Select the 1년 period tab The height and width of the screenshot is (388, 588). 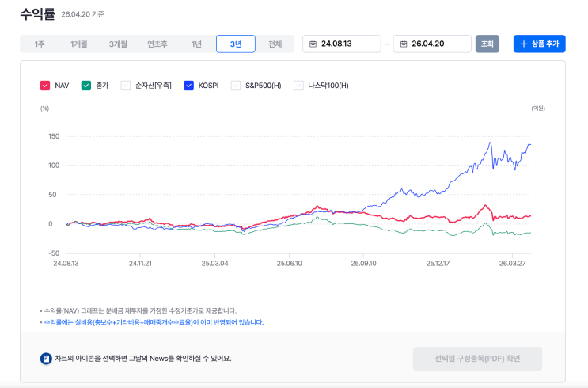196,44
